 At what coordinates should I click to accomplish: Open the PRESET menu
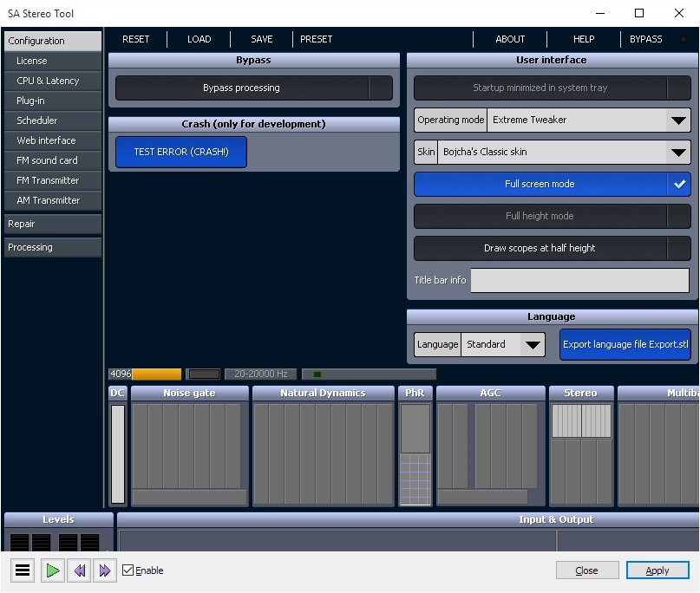point(316,39)
